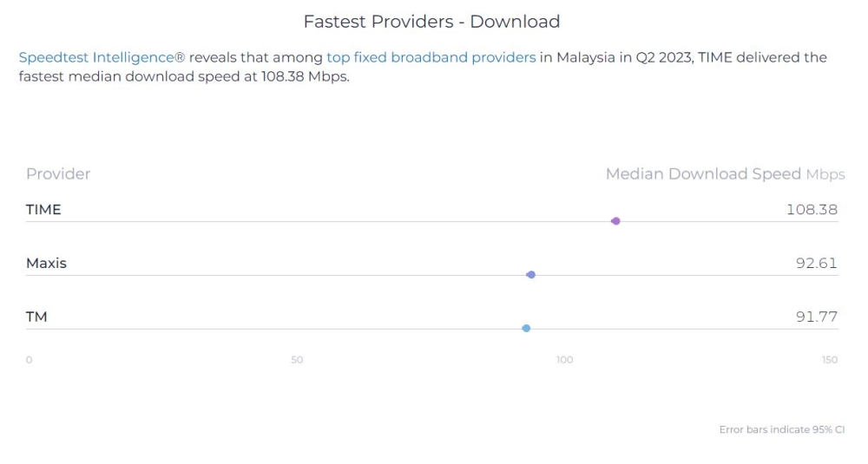The height and width of the screenshot is (464, 868).
Task: Select the TM provider label
Action: coord(36,317)
